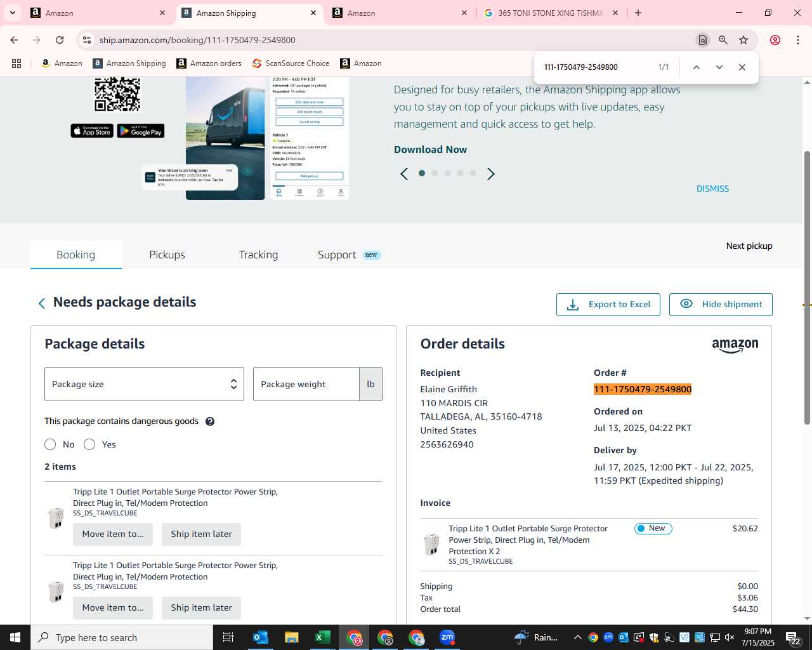Select Booking tab

[75, 255]
